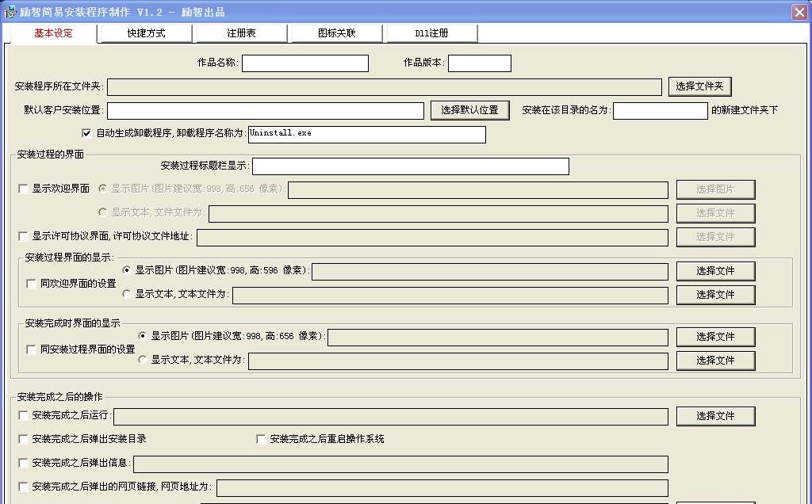Select 显示图片 radio in install process section
812x504 pixels.
click(126, 270)
